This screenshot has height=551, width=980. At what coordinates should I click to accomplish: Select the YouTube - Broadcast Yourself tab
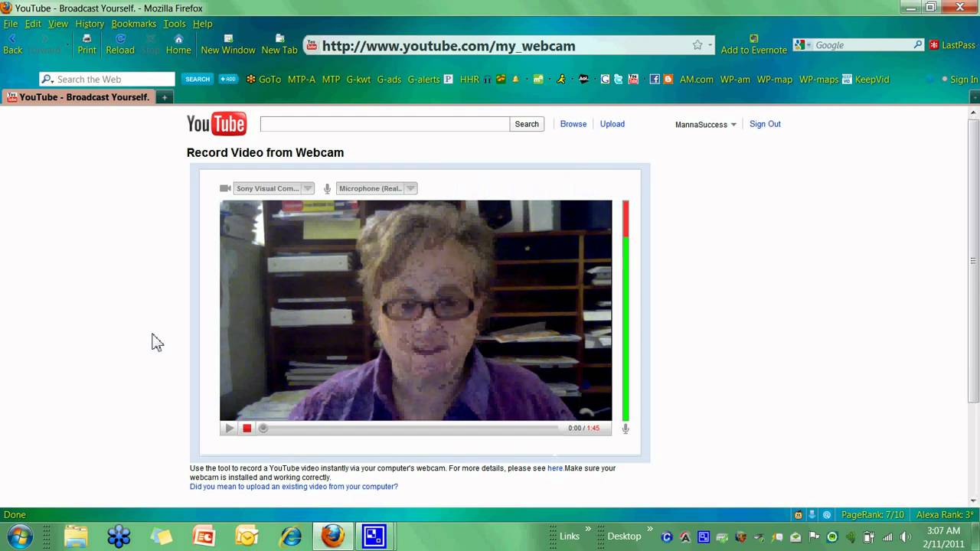tap(78, 97)
